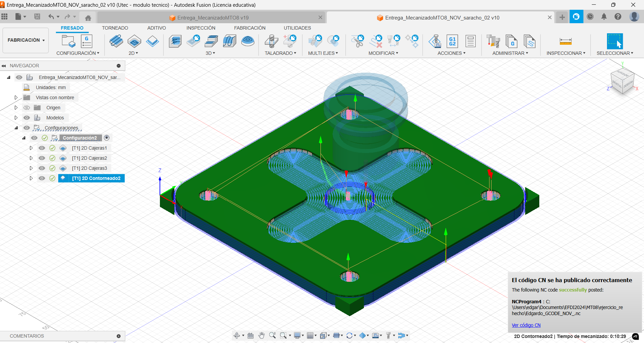Open the TALADRADO dropdown
The image size is (644, 343).
click(280, 53)
